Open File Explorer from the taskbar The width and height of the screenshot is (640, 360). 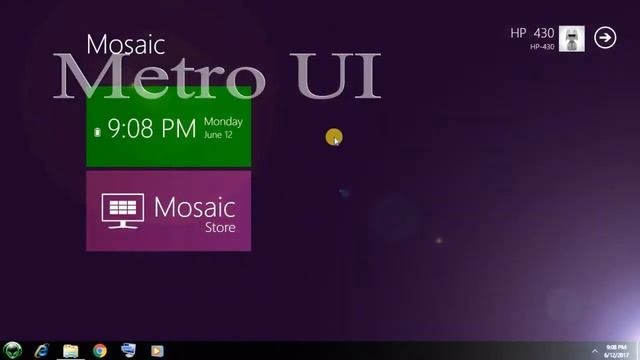(x=71, y=351)
